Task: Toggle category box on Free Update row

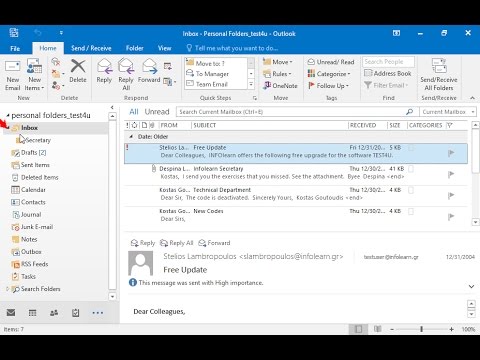Action: point(411,148)
